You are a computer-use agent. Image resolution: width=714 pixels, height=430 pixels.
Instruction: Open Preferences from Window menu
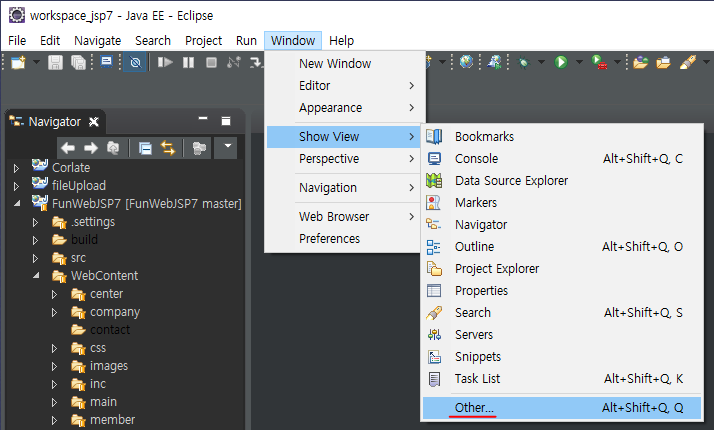click(x=344, y=238)
